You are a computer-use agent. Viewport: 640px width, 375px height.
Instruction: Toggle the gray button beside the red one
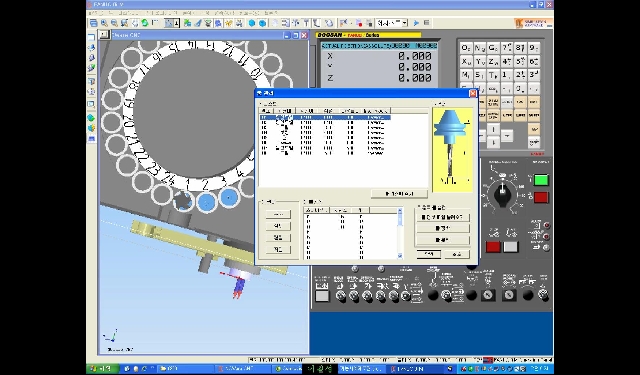click(510, 246)
